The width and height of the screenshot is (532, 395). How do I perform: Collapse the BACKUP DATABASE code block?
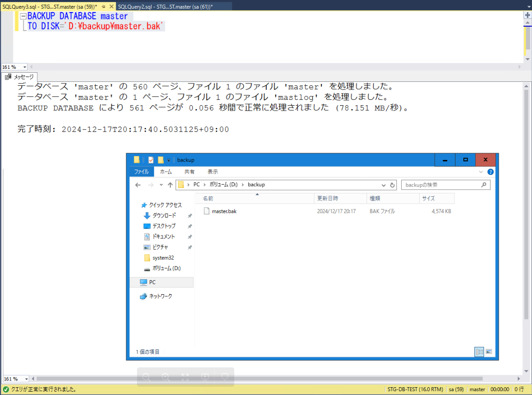tap(23, 16)
